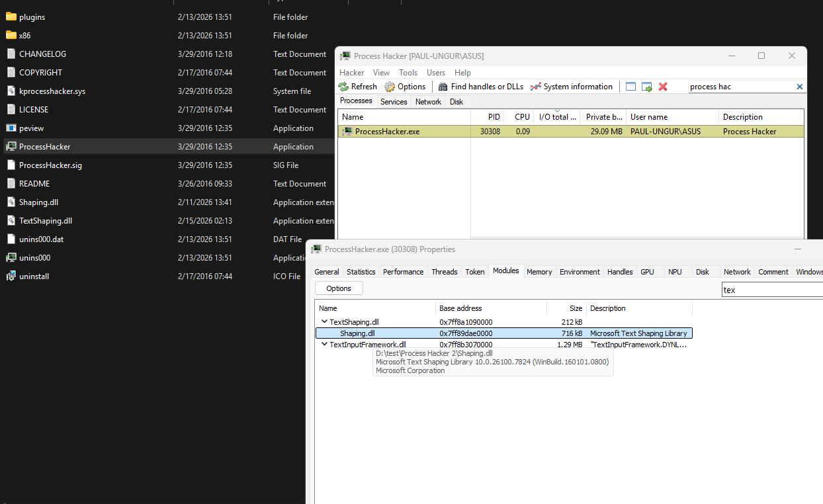Screen dimensions: 823x504
Task: Switch to the Threads tab in Properties
Action: (445, 272)
